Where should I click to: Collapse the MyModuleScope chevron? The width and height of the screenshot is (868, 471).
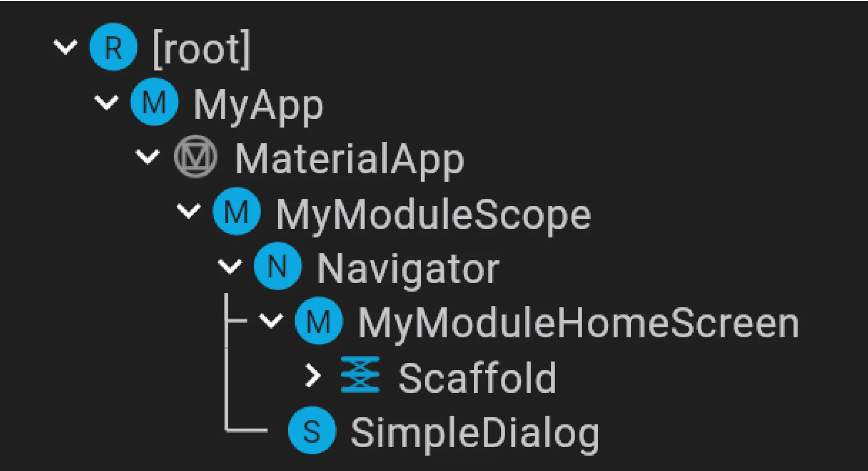189,211
